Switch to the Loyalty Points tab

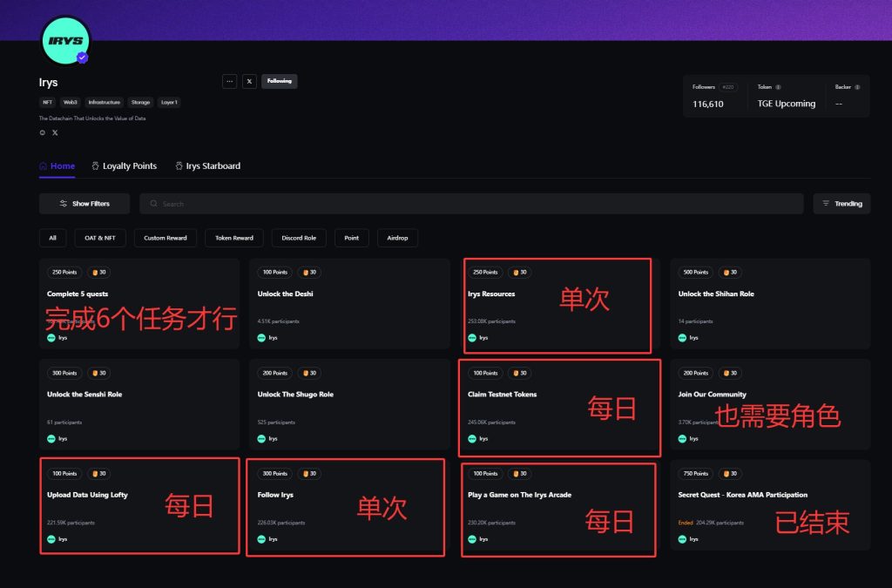click(124, 166)
